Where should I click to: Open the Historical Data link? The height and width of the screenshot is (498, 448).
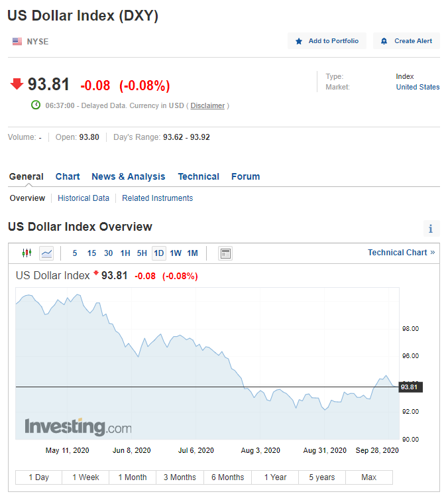84,198
